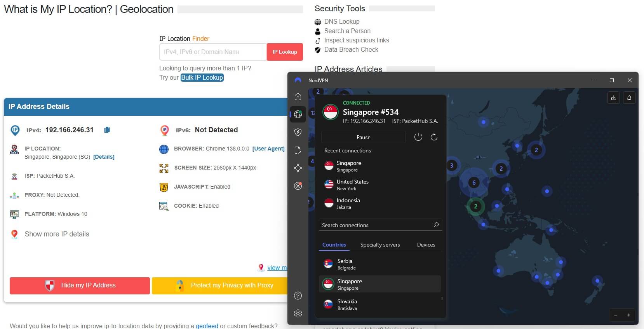644x329 pixels.
Task: Click the IPv4 badge icon
Action: click(15, 130)
